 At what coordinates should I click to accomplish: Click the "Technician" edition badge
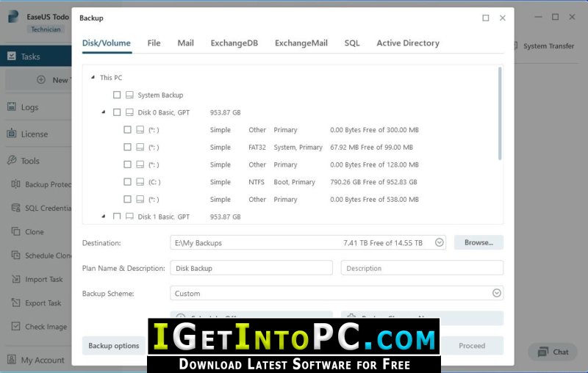(46, 29)
